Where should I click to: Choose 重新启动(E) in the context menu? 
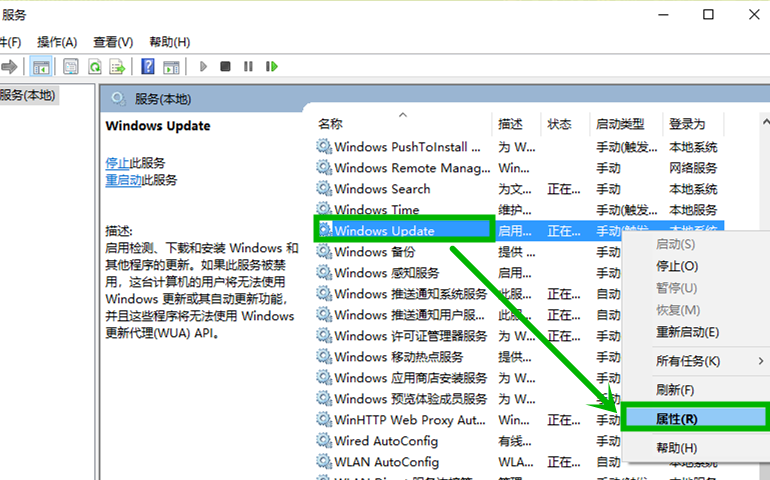pyautogui.click(x=696, y=333)
